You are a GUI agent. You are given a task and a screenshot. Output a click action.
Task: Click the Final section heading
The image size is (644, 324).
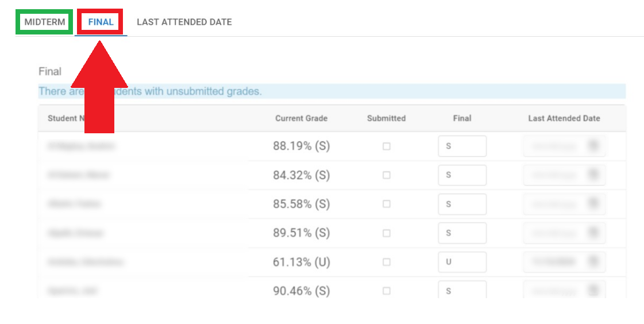click(50, 71)
